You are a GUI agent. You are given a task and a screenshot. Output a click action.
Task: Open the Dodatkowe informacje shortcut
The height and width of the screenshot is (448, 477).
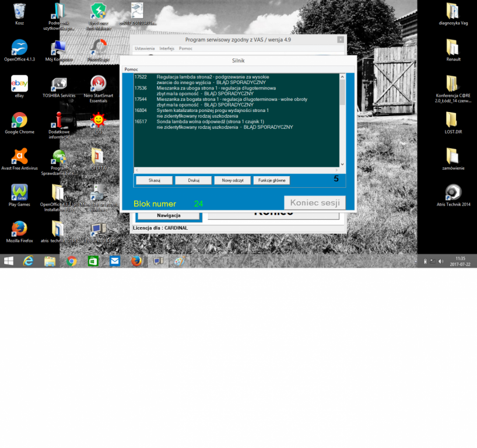point(59,125)
